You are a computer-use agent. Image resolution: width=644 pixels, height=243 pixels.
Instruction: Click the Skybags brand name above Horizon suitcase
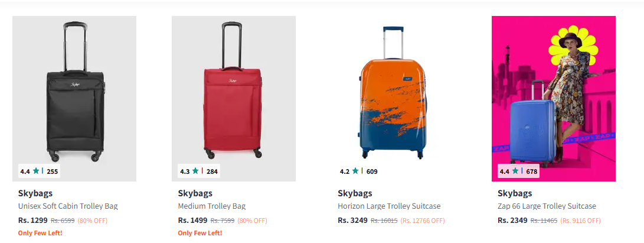tap(355, 193)
